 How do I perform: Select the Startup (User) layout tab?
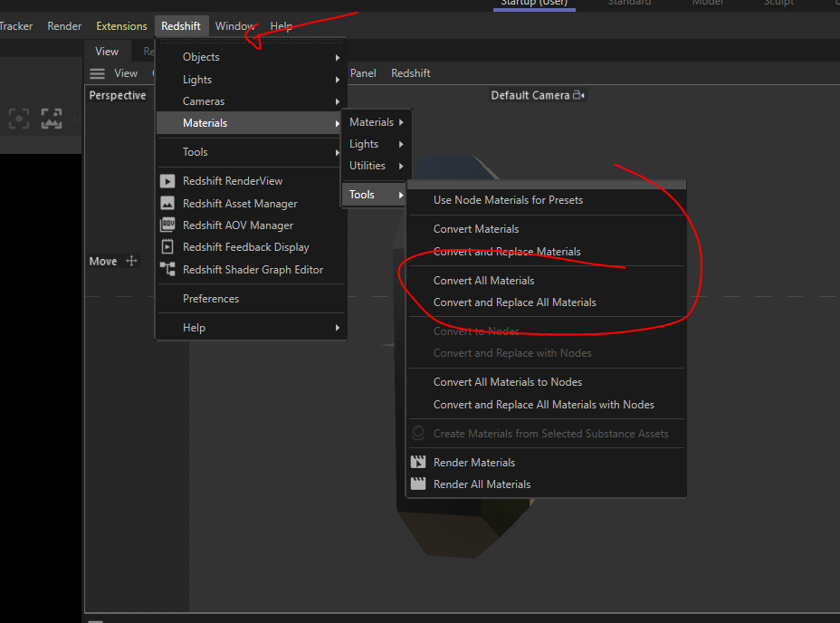click(x=534, y=4)
